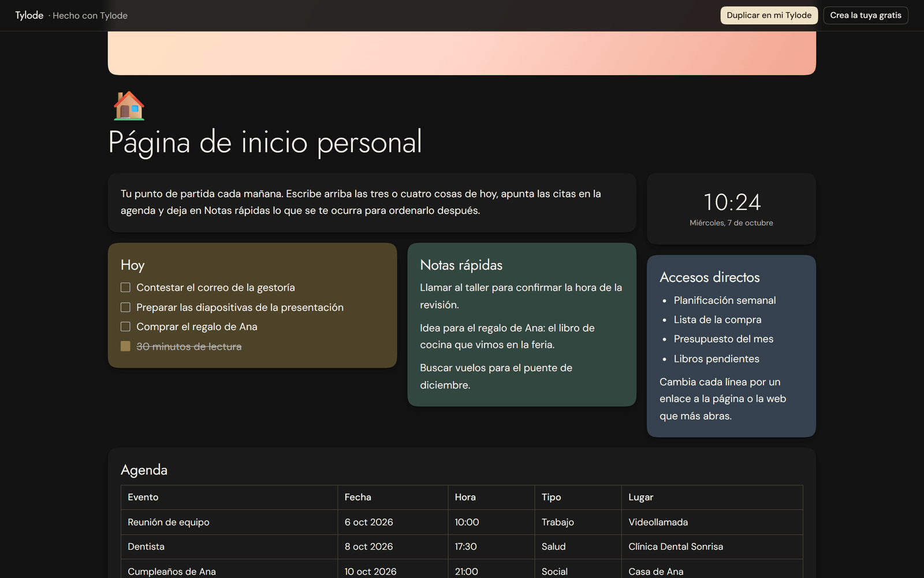Click 'Hecho con Tylode' text

click(90, 16)
